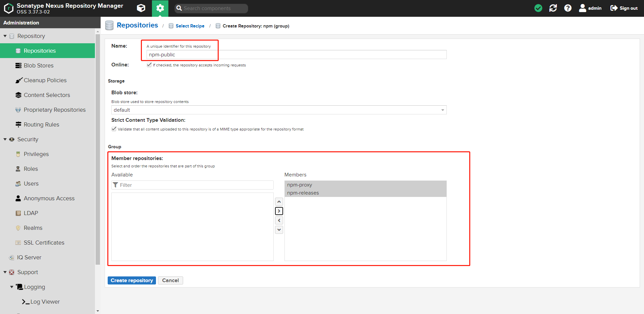Click the SSL Certificates icon

pyautogui.click(x=18, y=243)
